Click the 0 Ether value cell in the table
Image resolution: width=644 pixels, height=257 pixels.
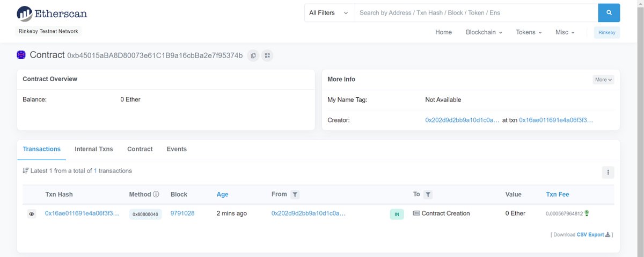(x=516, y=213)
